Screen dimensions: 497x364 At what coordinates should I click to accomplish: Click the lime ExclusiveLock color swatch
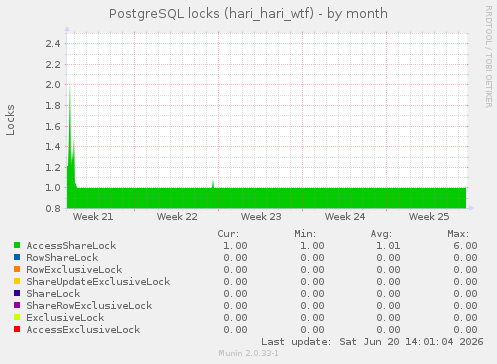click(x=17, y=317)
